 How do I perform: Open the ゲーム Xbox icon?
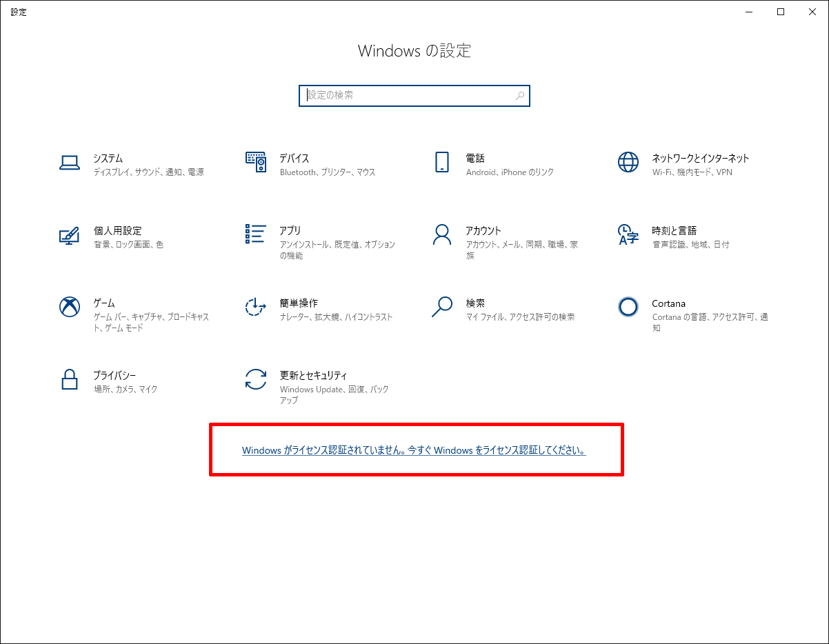[70, 307]
